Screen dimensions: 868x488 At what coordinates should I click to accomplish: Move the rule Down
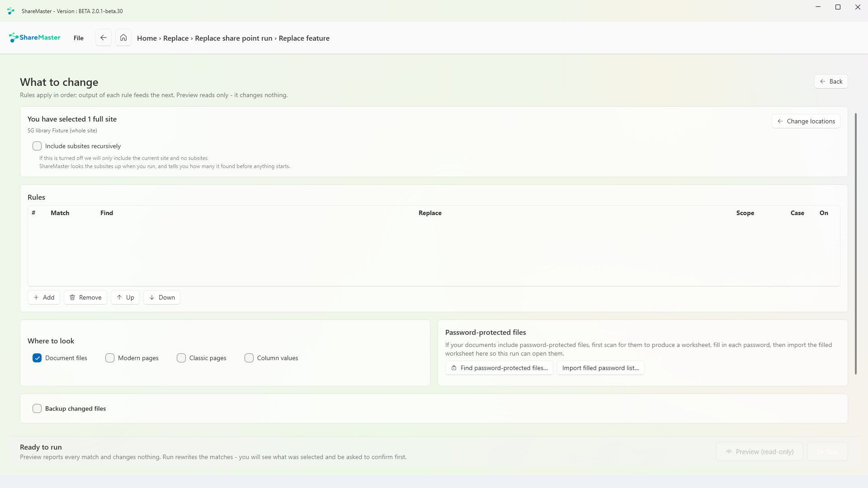pyautogui.click(x=162, y=297)
